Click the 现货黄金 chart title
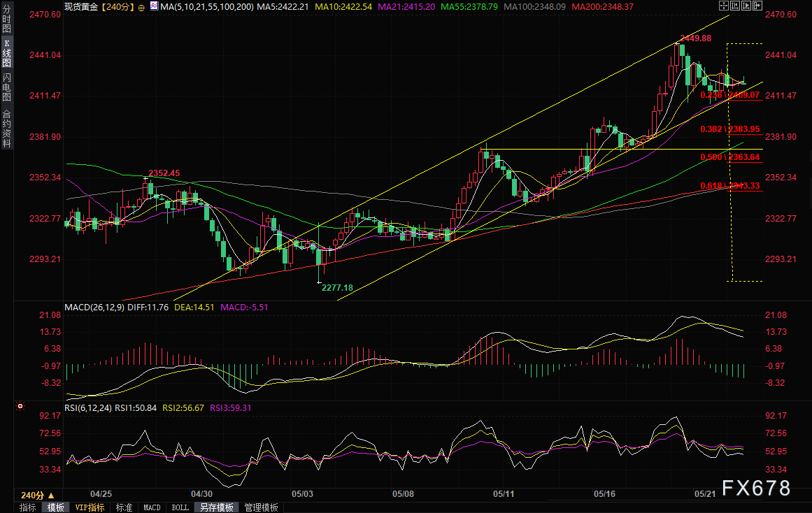The width and height of the screenshot is (812, 513). pyautogui.click(x=81, y=7)
